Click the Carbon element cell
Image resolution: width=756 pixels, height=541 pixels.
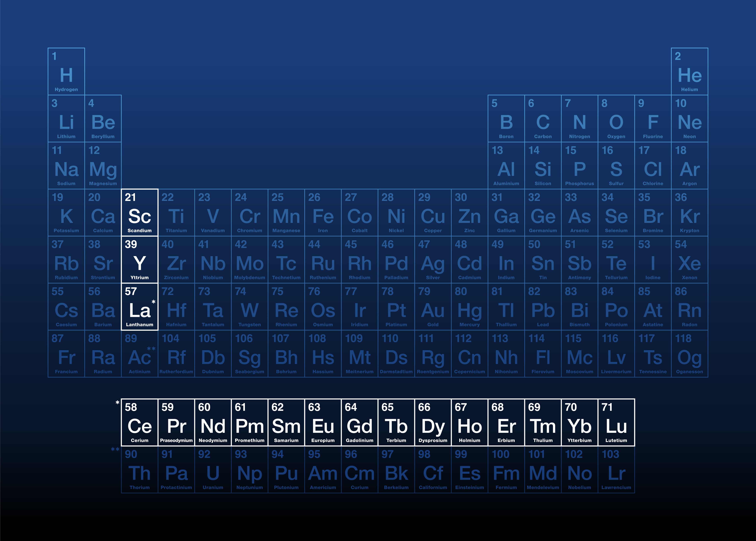[543, 119]
